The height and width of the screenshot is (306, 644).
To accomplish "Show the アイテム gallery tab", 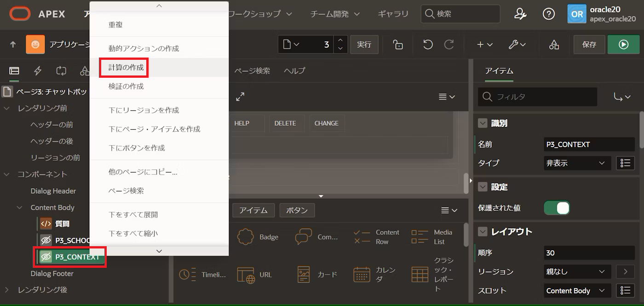I will (x=253, y=210).
